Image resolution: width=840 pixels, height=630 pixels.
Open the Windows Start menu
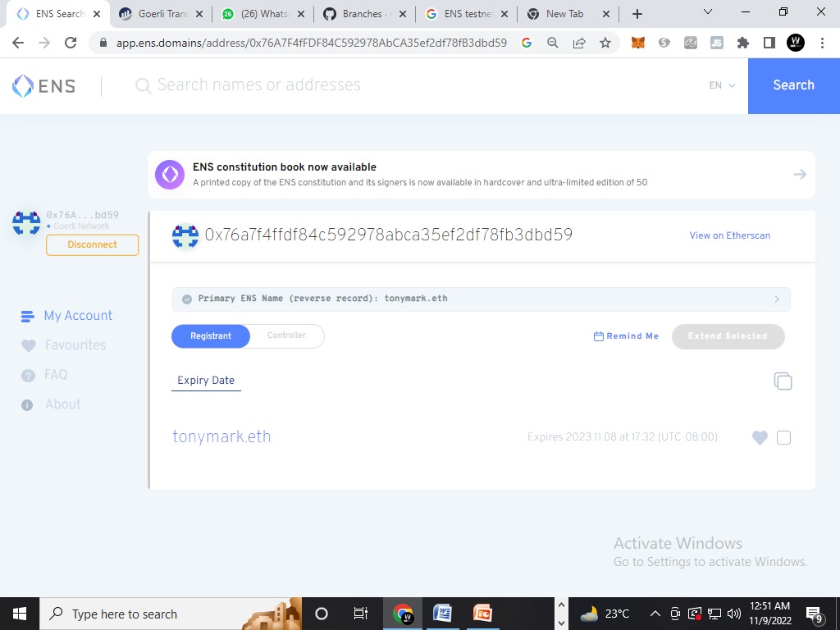point(20,614)
